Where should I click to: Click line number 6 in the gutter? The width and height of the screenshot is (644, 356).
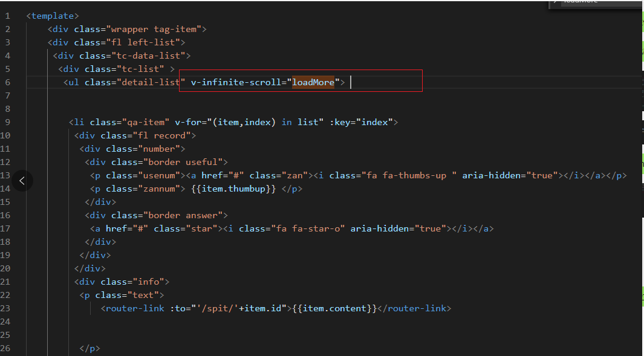(7, 82)
